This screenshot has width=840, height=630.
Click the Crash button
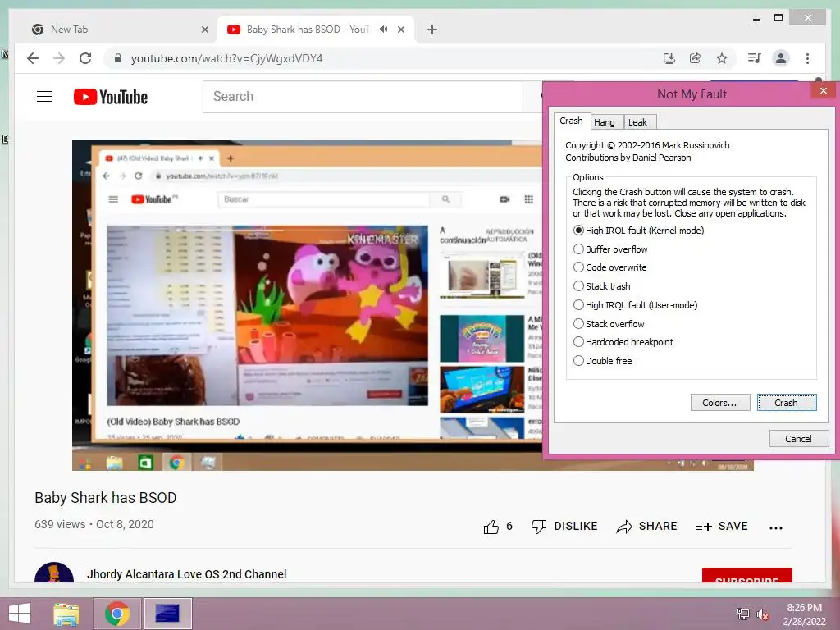pyautogui.click(x=787, y=402)
